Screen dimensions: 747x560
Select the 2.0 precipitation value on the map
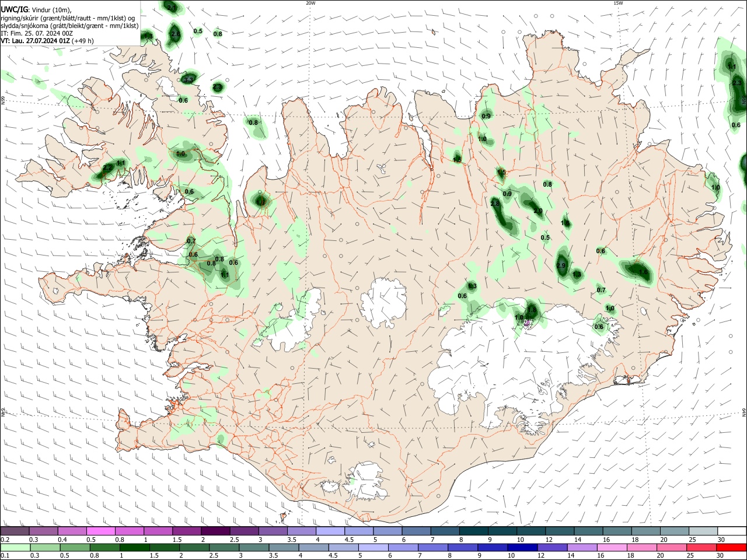coord(538,211)
